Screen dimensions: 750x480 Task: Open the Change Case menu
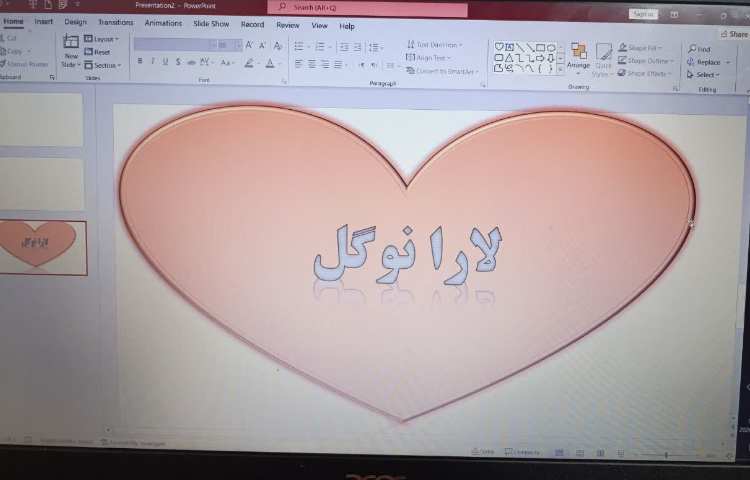(x=226, y=63)
